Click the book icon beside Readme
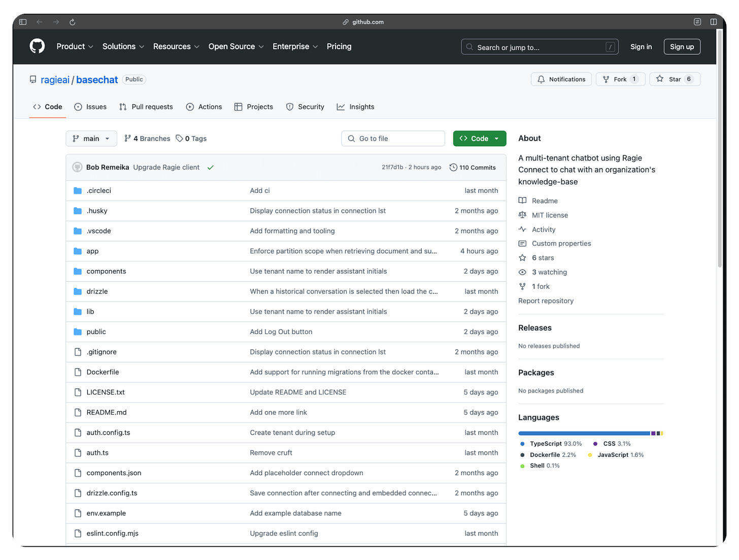Viewport: 739px width, 560px height. point(522,201)
